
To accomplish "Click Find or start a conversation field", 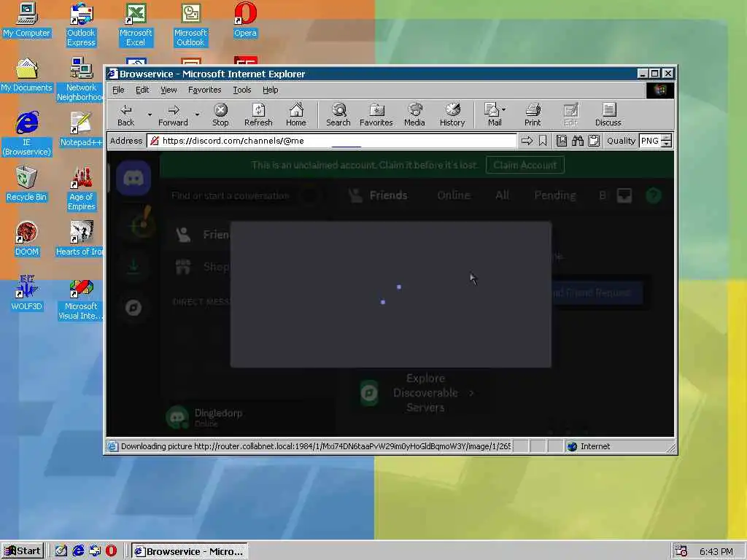I will point(245,195).
